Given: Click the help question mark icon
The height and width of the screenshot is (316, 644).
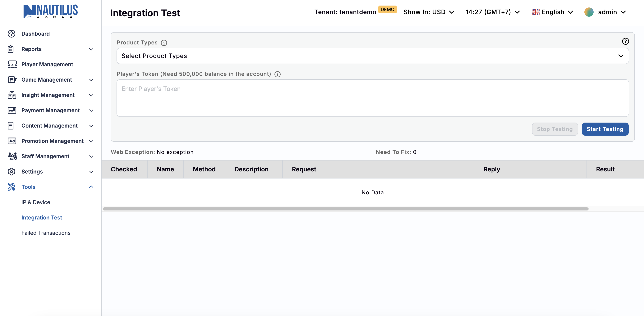Looking at the screenshot, I should (625, 41).
